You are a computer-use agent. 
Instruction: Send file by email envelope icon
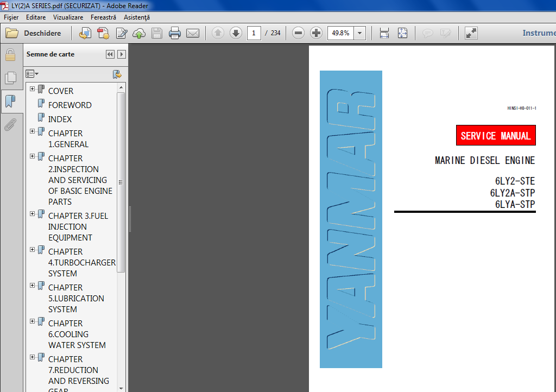point(193,33)
